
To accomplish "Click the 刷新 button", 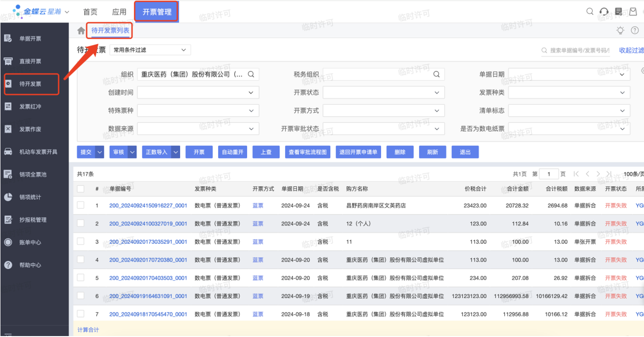I will (x=432, y=152).
